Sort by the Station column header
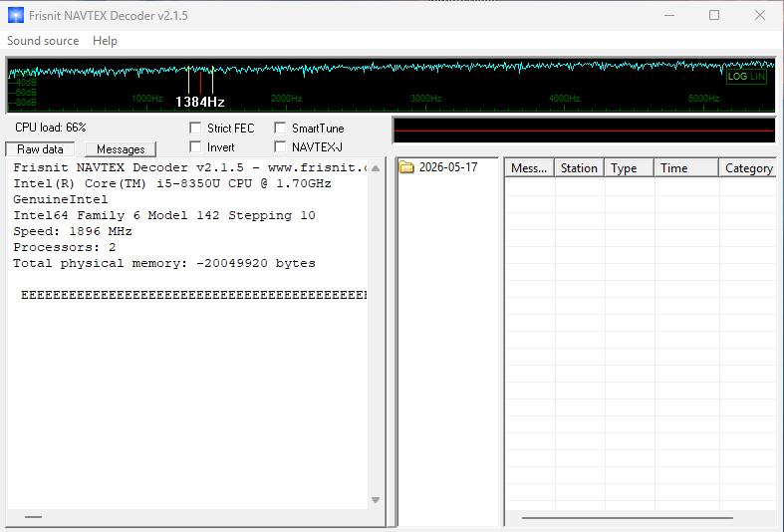The height and width of the screenshot is (532, 784). tap(580, 168)
